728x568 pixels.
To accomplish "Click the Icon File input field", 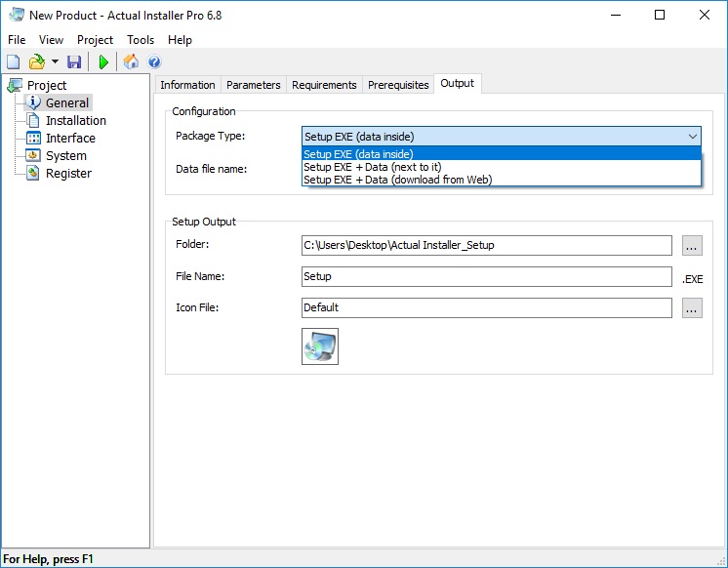I will [x=487, y=308].
